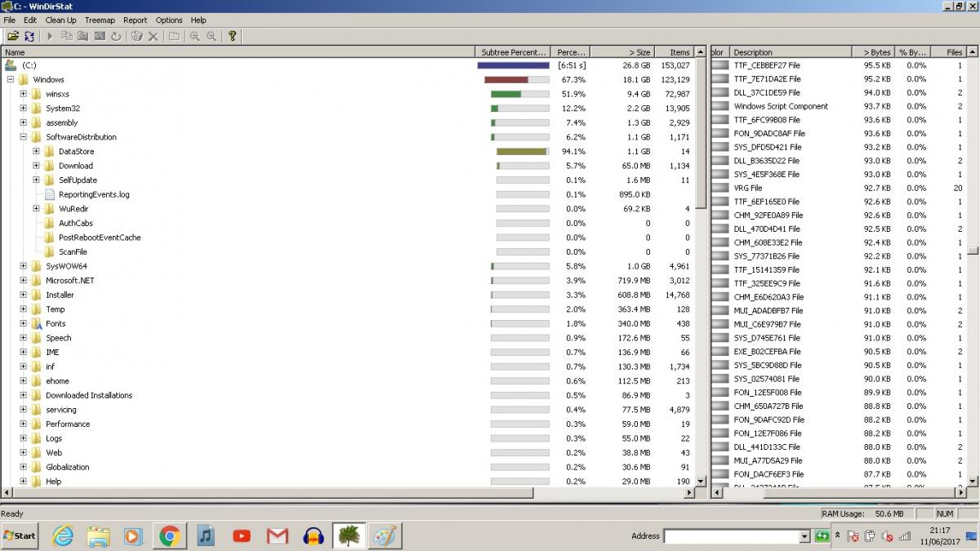Click the permanent Delete X icon
This screenshot has height=551, width=980.
153,36
